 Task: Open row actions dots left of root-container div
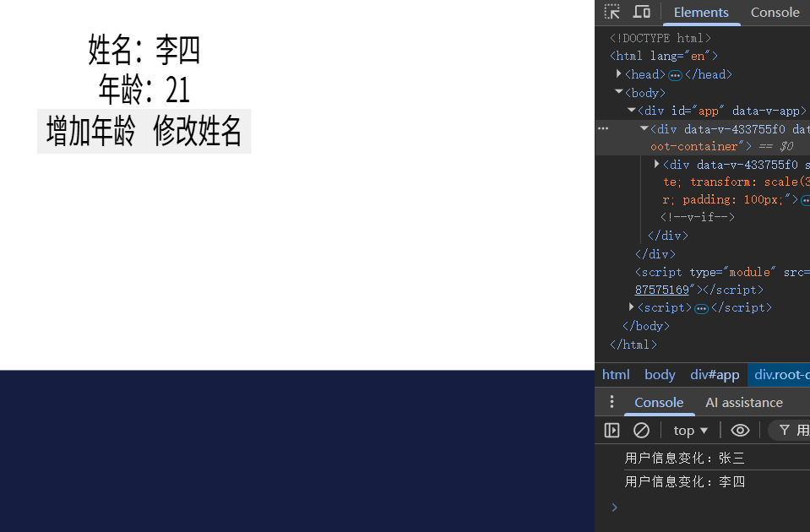coord(603,128)
